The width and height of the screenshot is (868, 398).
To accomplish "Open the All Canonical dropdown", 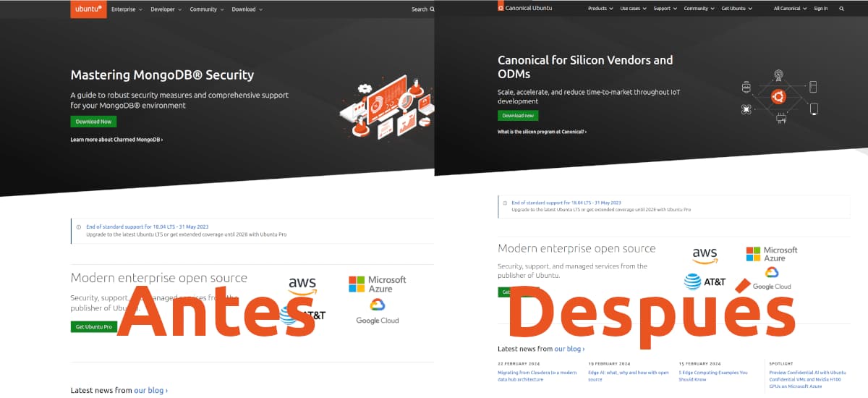I will pyautogui.click(x=790, y=9).
